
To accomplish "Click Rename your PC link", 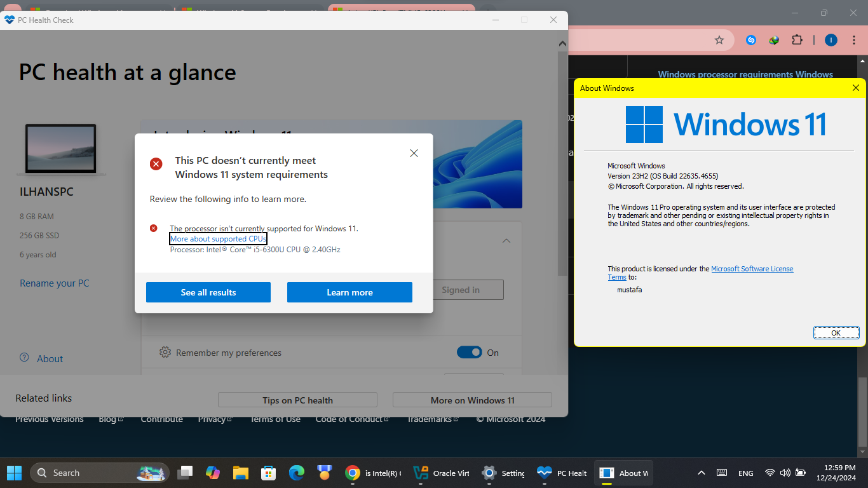I will pos(55,283).
